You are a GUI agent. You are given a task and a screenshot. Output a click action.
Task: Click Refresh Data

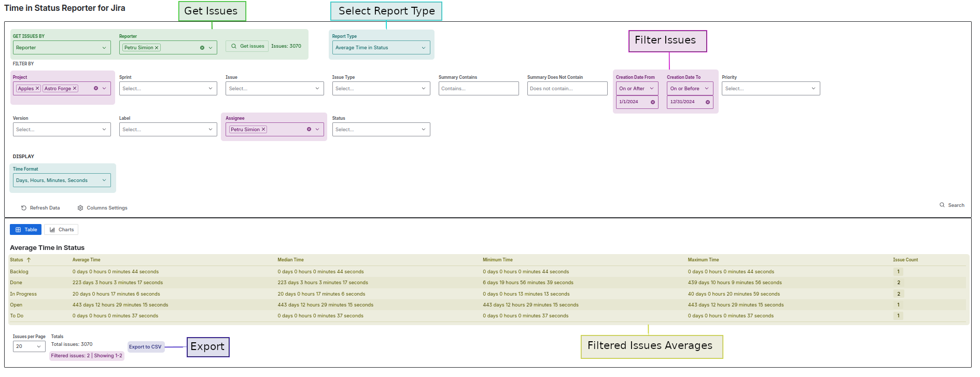(40, 208)
